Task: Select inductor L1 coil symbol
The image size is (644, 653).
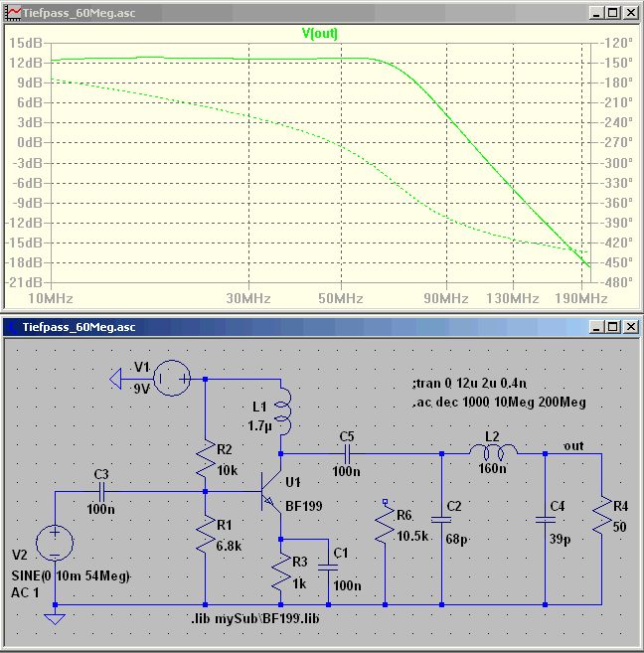Action: pos(283,411)
